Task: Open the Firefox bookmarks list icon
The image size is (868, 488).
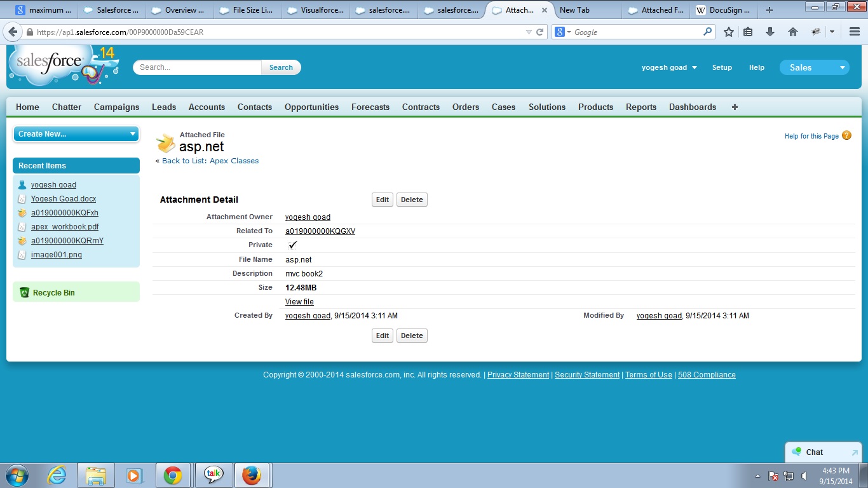Action: point(748,32)
